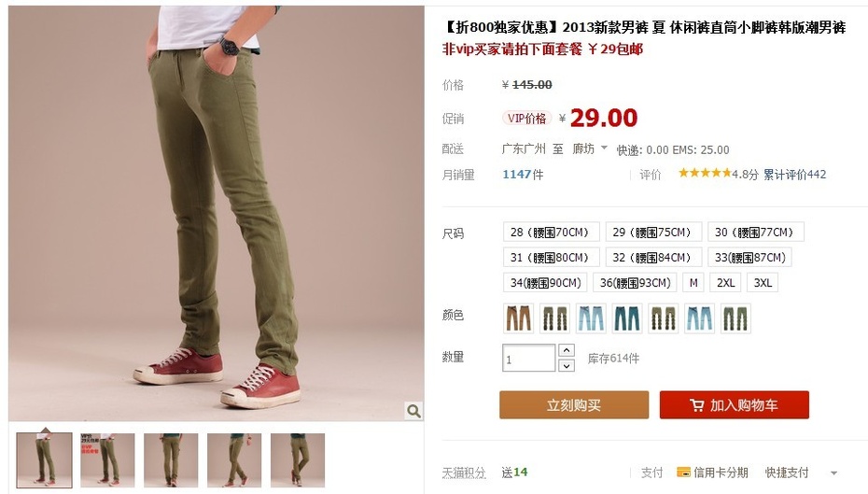The height and width of the screenshot is (494, 868).
Task: Select the fourth dark blue jeans swatch
Action: (626, 318)
